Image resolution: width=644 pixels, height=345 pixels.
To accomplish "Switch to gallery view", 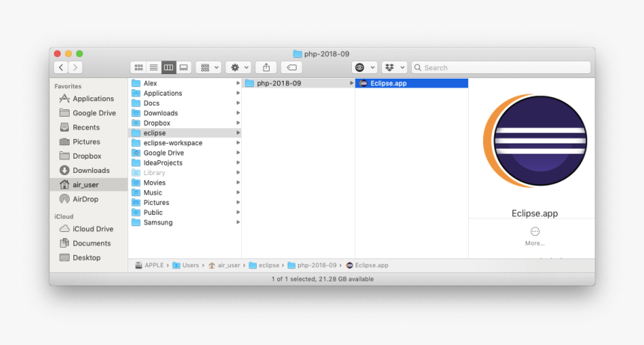I will coord(183,67).
